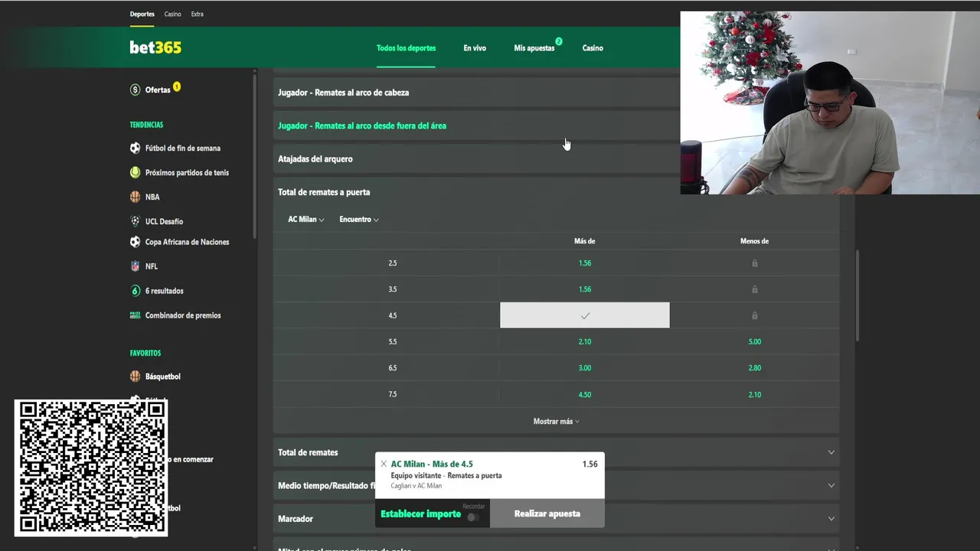Open Combinador de premios link

tap(183, 315)
